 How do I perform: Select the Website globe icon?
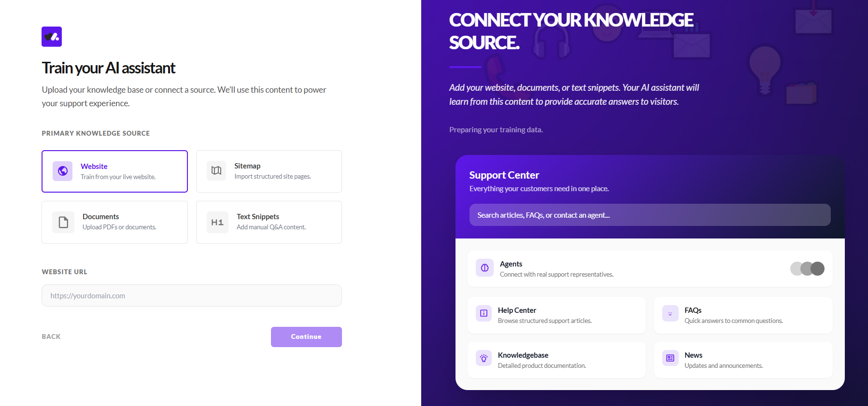[x=63, y=171]
